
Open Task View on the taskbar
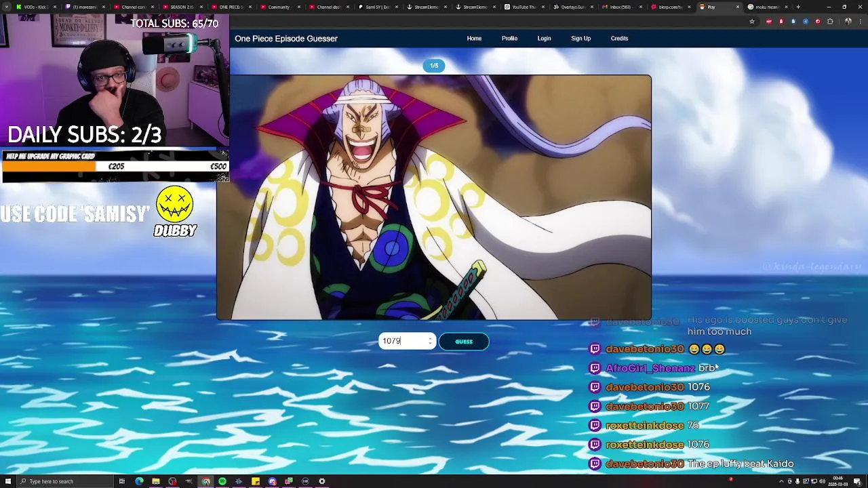pos(122,481)
